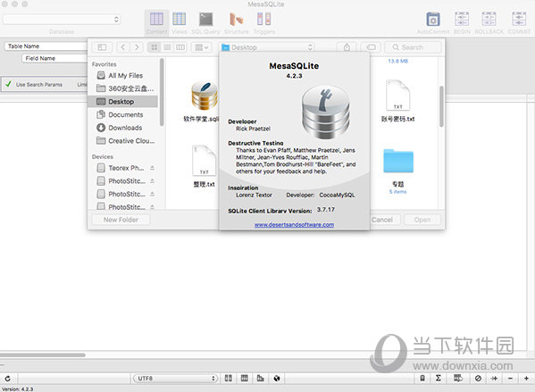Select the 专题 folder
The image size is (535, 392).
click(x=397, y=171)
